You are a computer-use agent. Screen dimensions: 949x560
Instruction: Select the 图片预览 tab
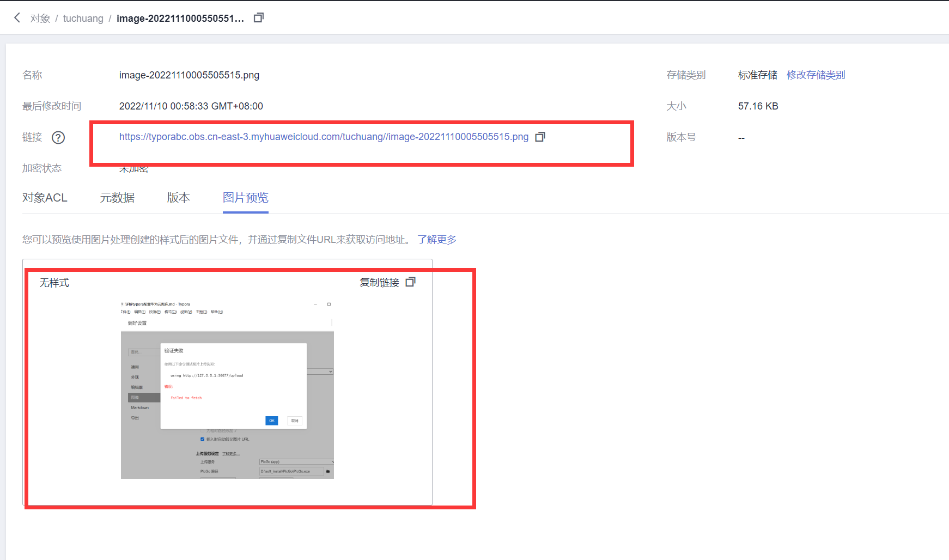[246, 198]
